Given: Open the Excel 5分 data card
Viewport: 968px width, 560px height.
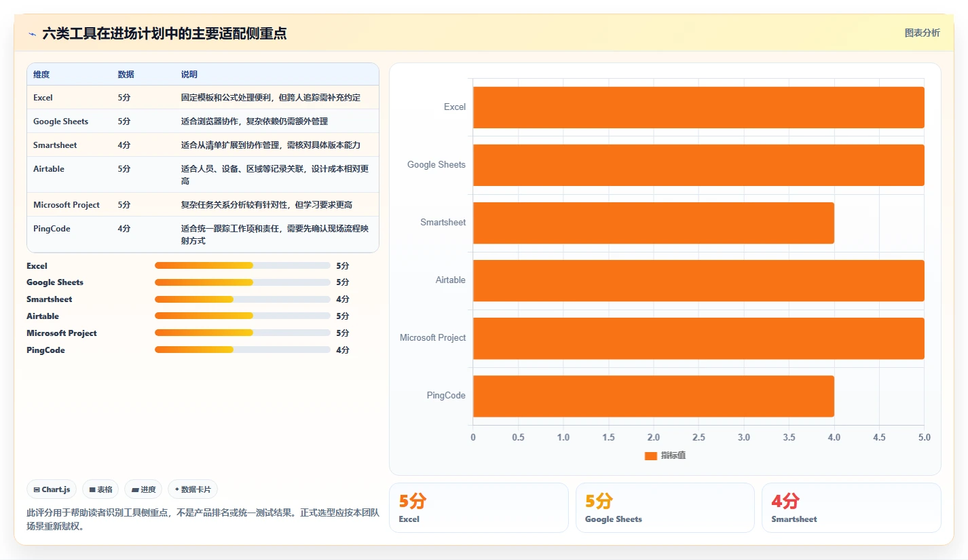Looking at the screenshot, I should click(479, 508).
